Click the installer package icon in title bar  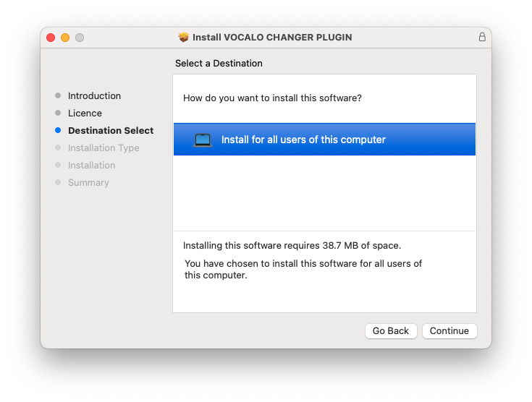point(184,37)
